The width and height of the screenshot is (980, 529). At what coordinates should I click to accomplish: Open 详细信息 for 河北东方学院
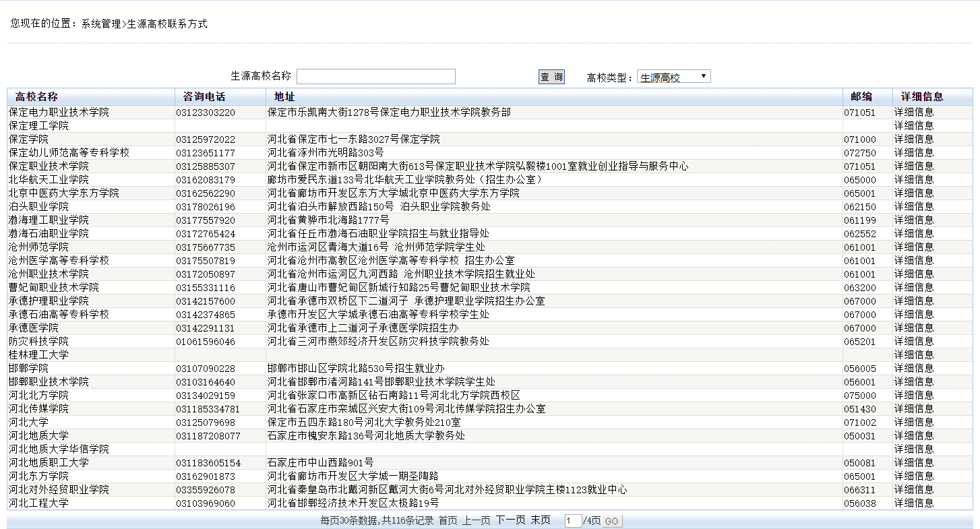(914, 476)
